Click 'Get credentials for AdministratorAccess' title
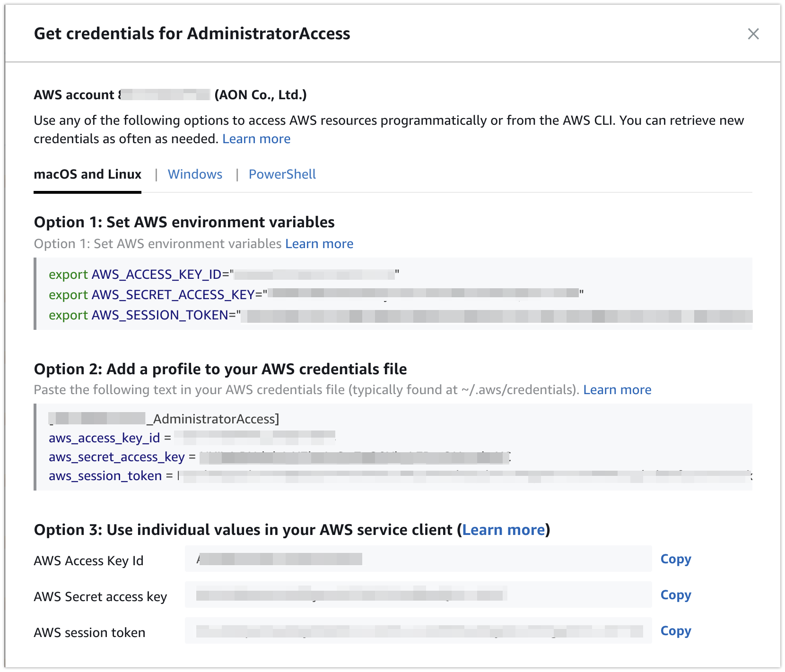The image size is (785, 672). click(192, 34)
